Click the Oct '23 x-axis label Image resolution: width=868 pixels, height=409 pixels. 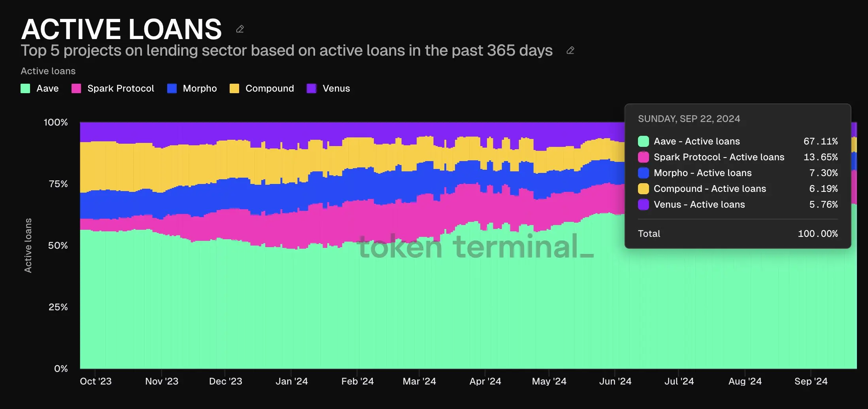(96, 381)
